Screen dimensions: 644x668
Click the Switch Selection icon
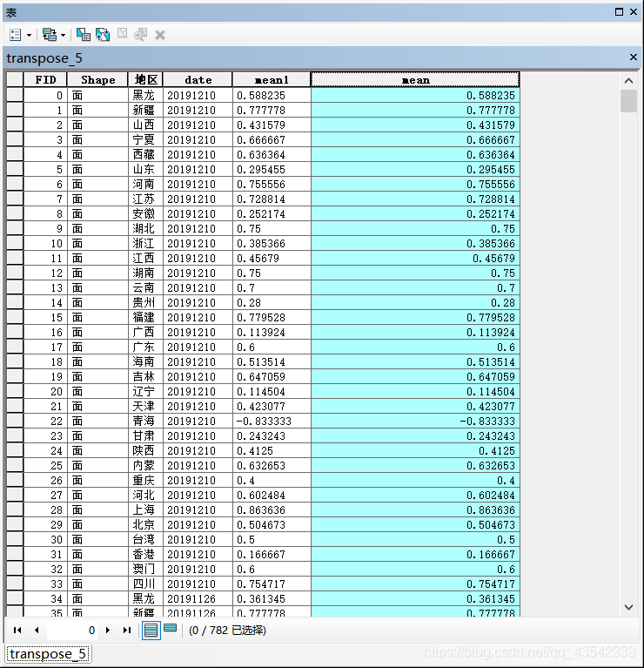tap(103, 35)
